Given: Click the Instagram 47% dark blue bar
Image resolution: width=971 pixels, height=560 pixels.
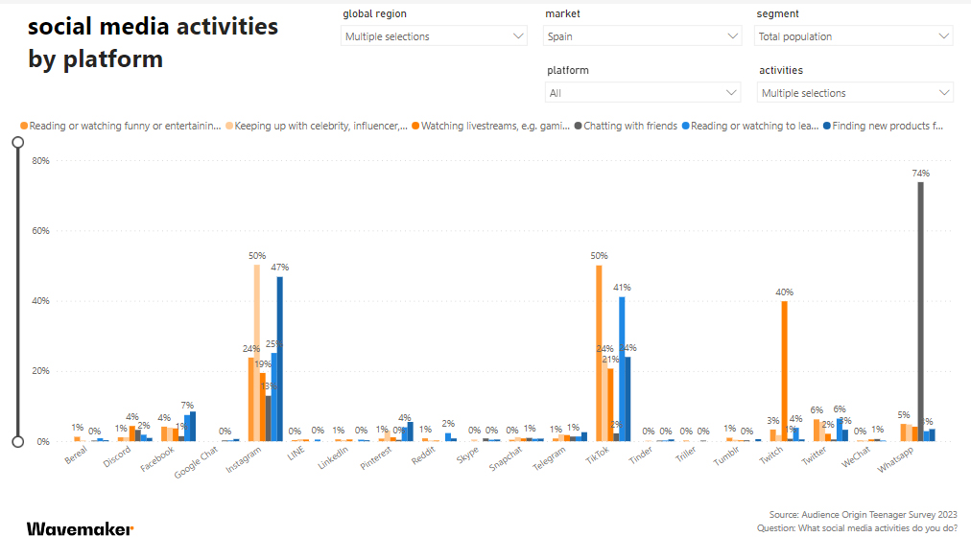Looking at the screenshot, I should click(x=280, y=359).
